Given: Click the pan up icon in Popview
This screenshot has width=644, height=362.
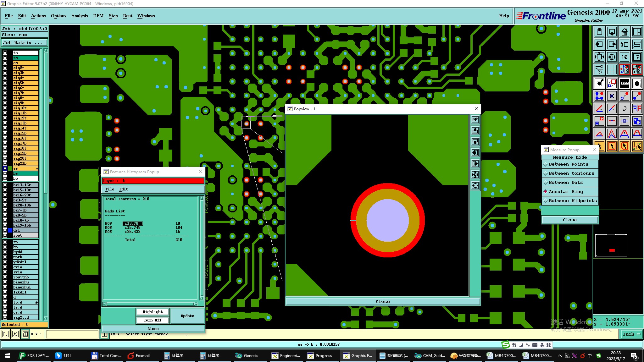Looking at the screenshot, I should (475, 130).
